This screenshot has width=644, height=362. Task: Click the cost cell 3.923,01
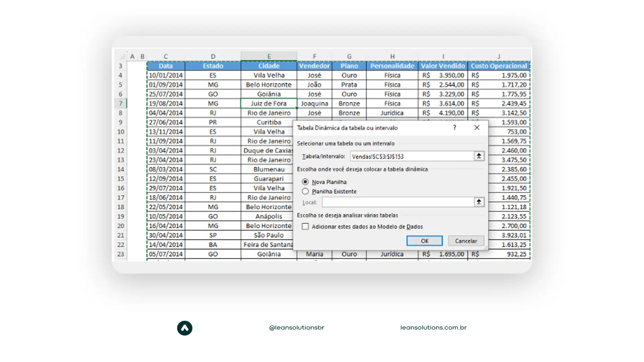[x=509, y=235]
